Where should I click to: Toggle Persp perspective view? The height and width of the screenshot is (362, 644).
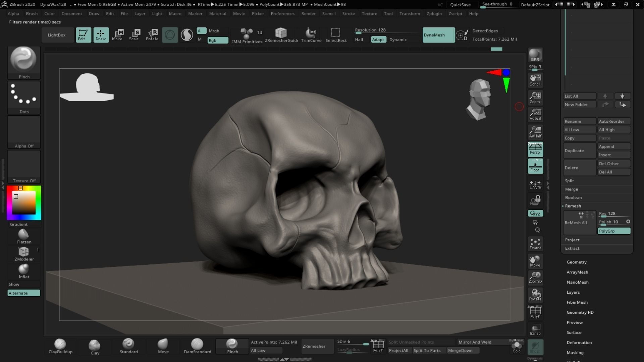[535, 149]
